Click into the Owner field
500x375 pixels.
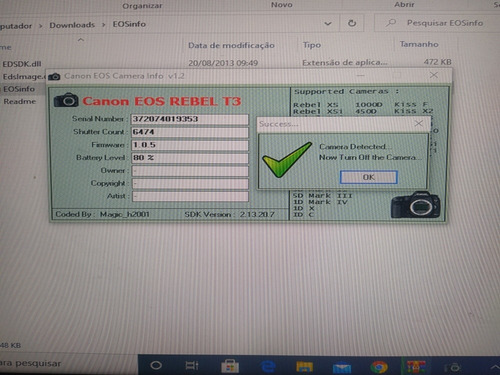(x=190, y=171)
